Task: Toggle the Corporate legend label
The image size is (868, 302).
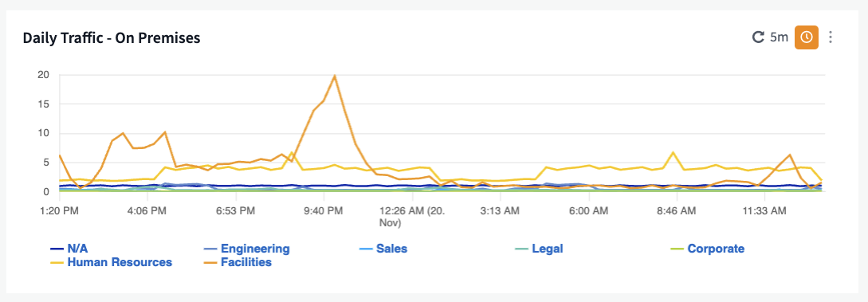Action: (716, 249)
